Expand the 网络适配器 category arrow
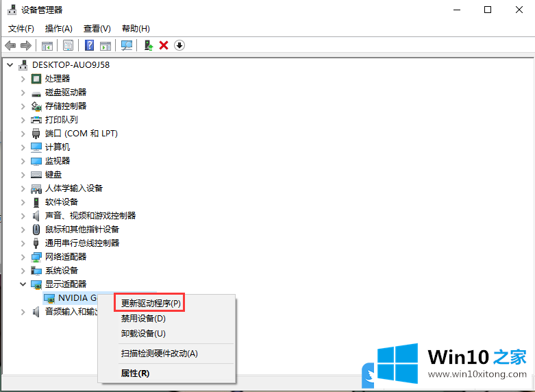 click(23, 257)
